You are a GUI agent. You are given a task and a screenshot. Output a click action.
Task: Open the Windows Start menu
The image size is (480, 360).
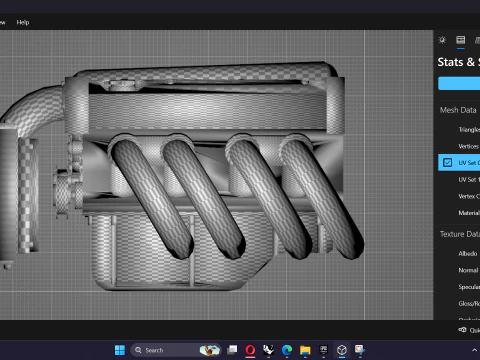pos(120,350)
